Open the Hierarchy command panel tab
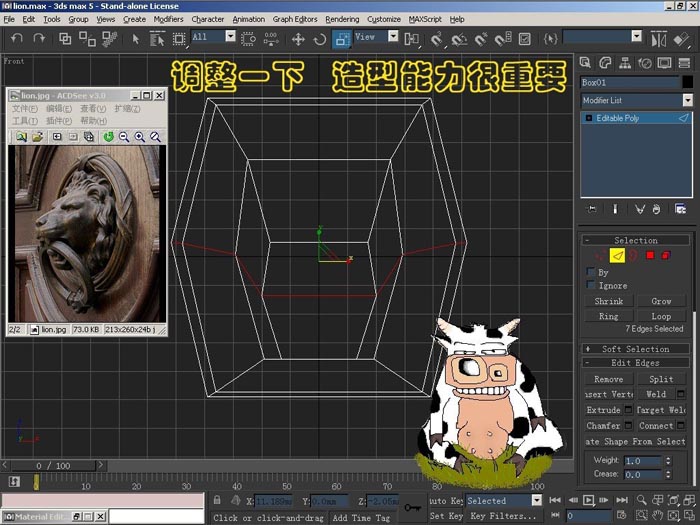This screenshot has width=700, height=525. (625, 63)
